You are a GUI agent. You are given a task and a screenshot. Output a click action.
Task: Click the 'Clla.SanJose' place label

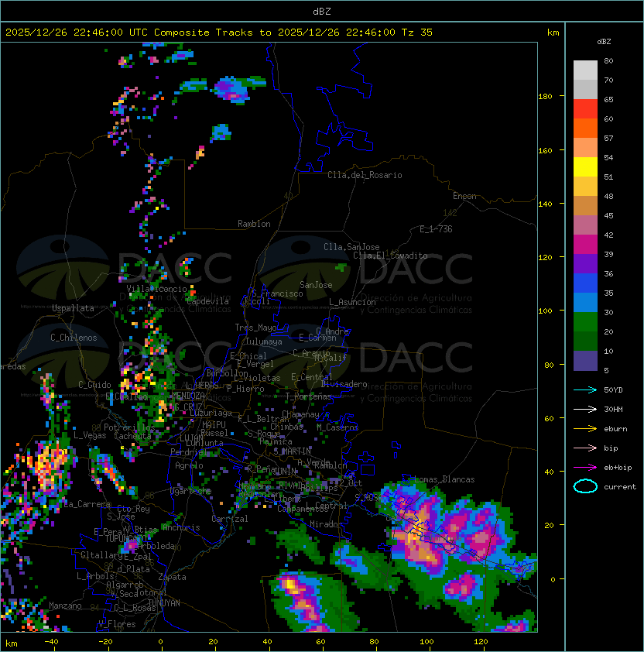tap(351, 247)
